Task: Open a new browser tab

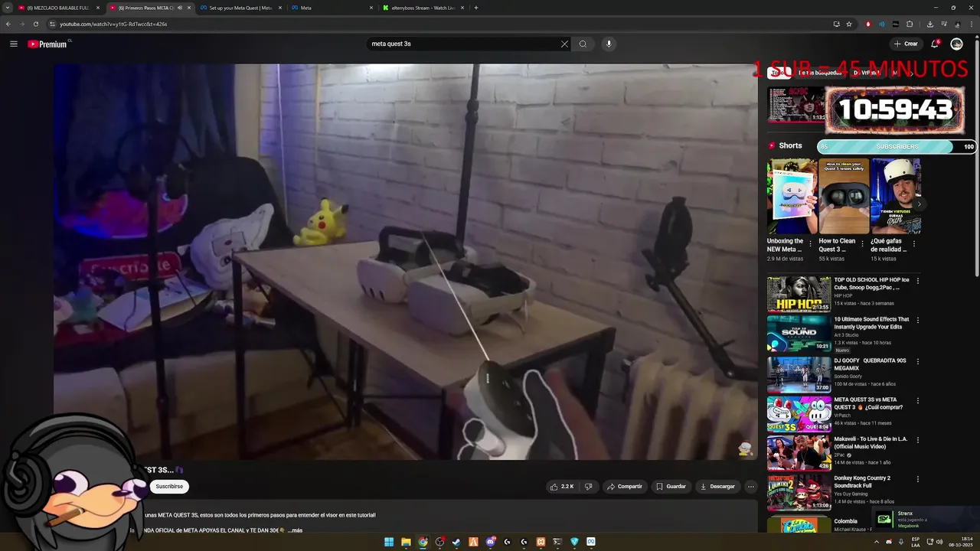Action: point(476,8)
